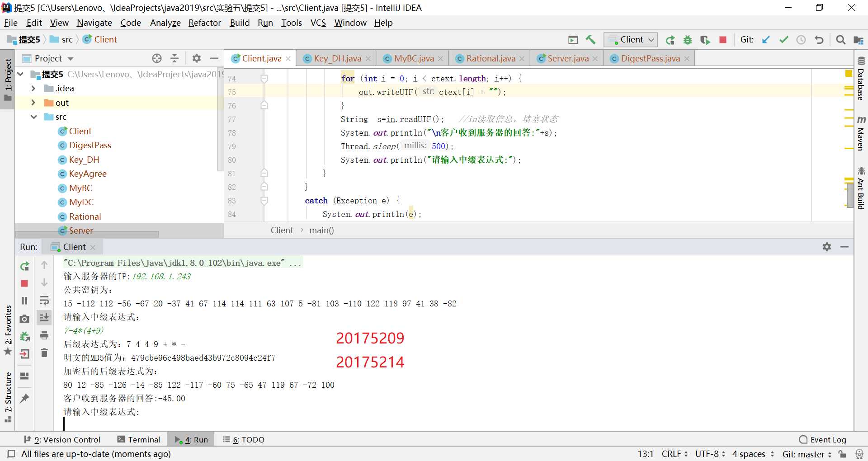Open Search Everywhere with the magnifier icon
Image resolution: width=868 pixels, height=461 pixels.
tap(841, 40)
